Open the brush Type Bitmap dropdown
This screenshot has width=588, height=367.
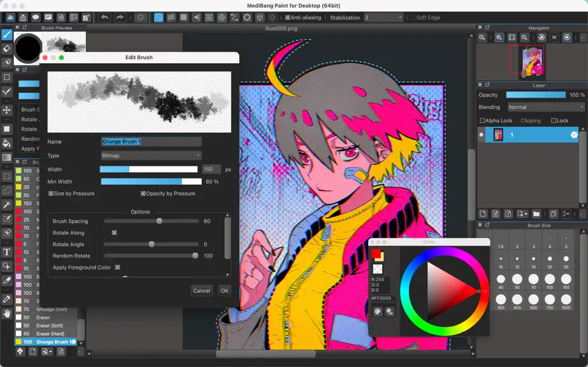(x=152, y=155)
